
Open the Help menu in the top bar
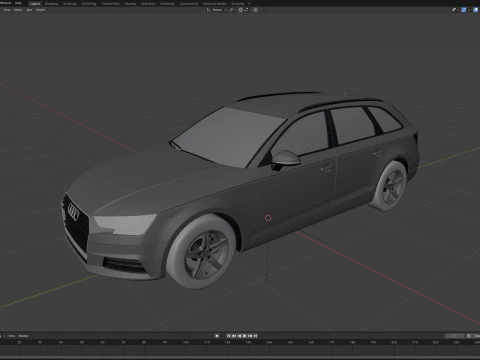pyautogui.click(x=18, y=3)
